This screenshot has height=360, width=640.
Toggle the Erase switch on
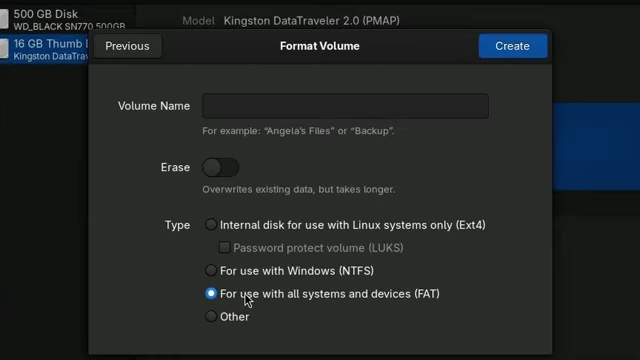coord(221,167)
